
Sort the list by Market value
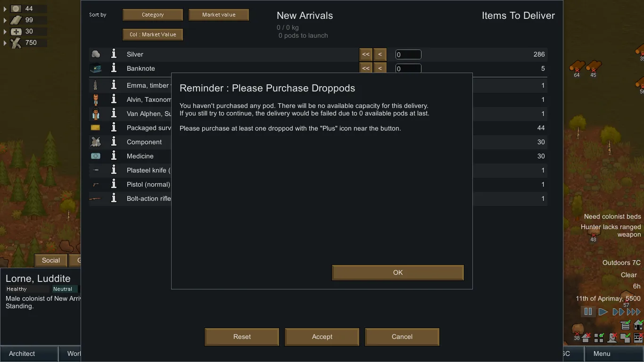click(218, 15)
